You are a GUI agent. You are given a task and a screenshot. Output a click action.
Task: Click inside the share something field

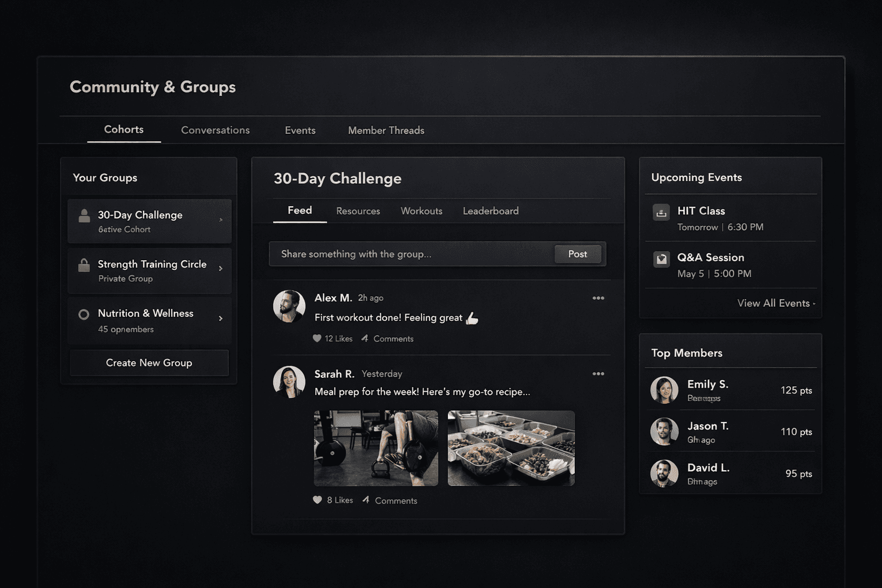click(x=402, y=254)
